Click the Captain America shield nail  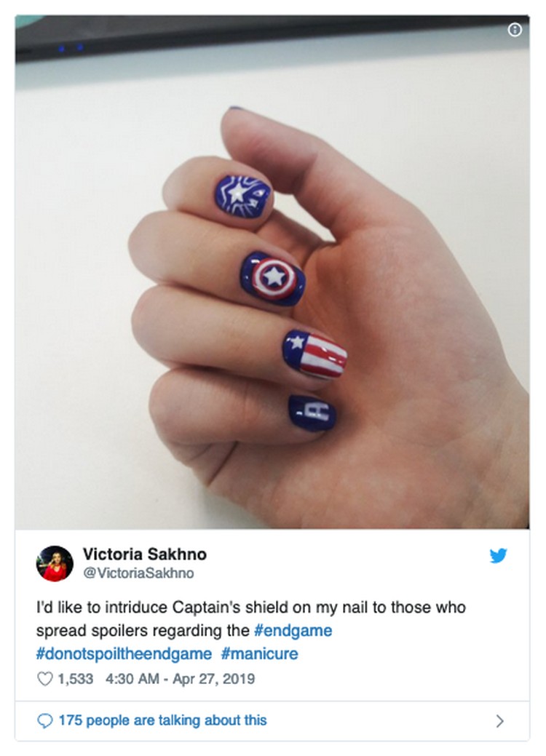[x=272, y=279]
